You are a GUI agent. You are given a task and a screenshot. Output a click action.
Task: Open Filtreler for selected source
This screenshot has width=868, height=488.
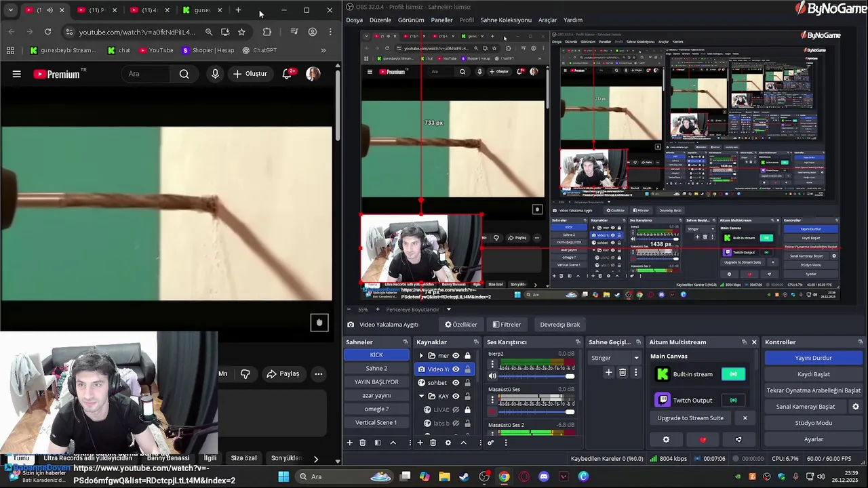point(507,325)
